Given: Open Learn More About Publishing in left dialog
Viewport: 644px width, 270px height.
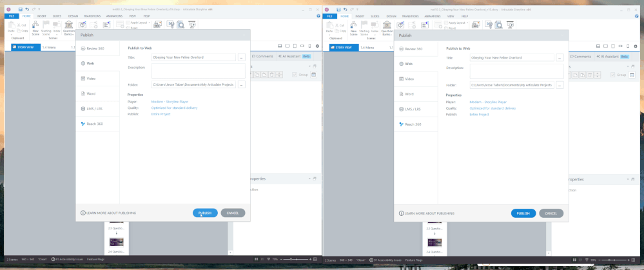Looking at the screenshot, I should pyautogui.click(x=108, y=213).
